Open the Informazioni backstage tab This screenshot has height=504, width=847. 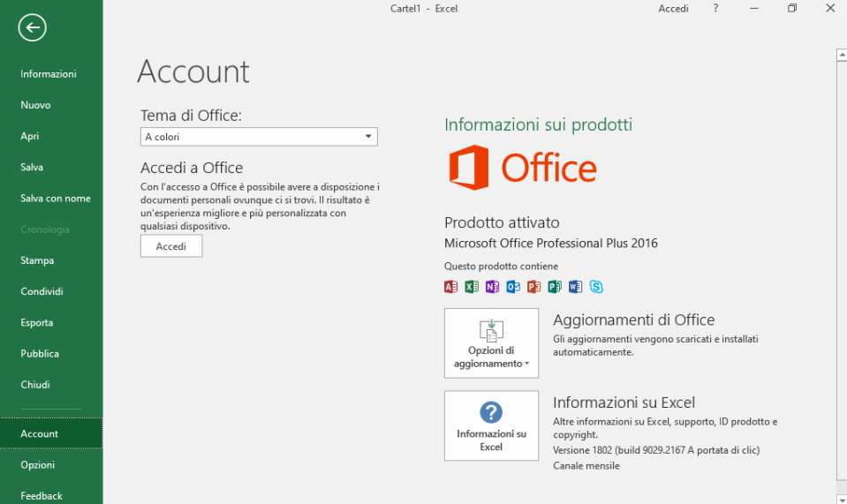tap(49, 74)
